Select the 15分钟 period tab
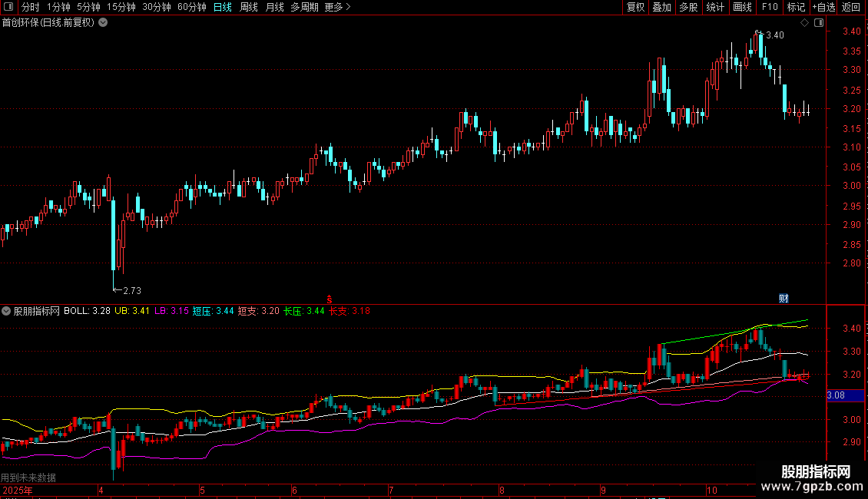The image size is (868, 499). (121, 7)
